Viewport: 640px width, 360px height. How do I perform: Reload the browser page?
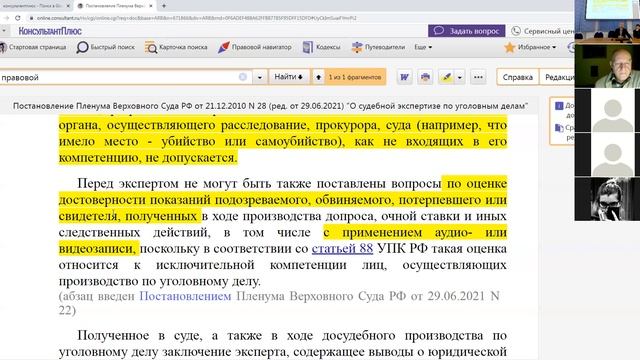coord(18,18)
